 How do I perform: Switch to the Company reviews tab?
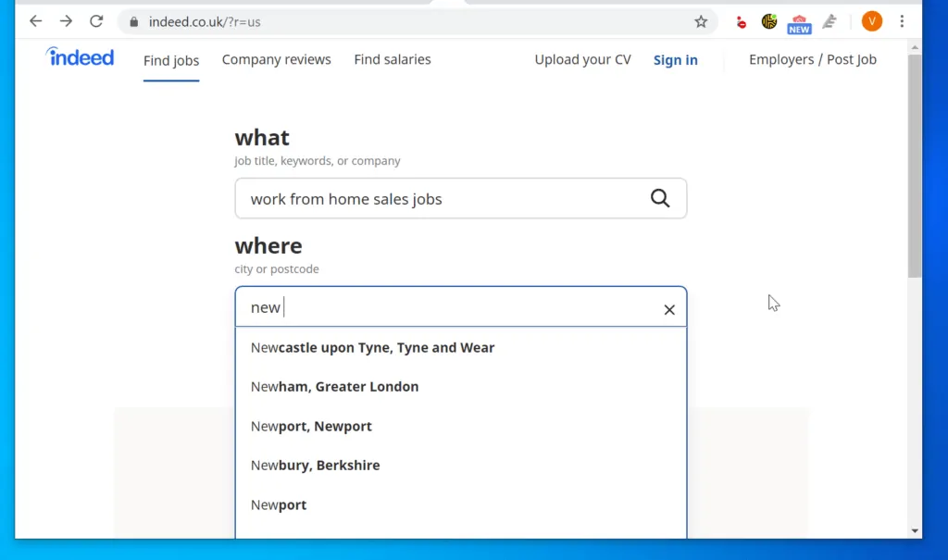point(276,59)
